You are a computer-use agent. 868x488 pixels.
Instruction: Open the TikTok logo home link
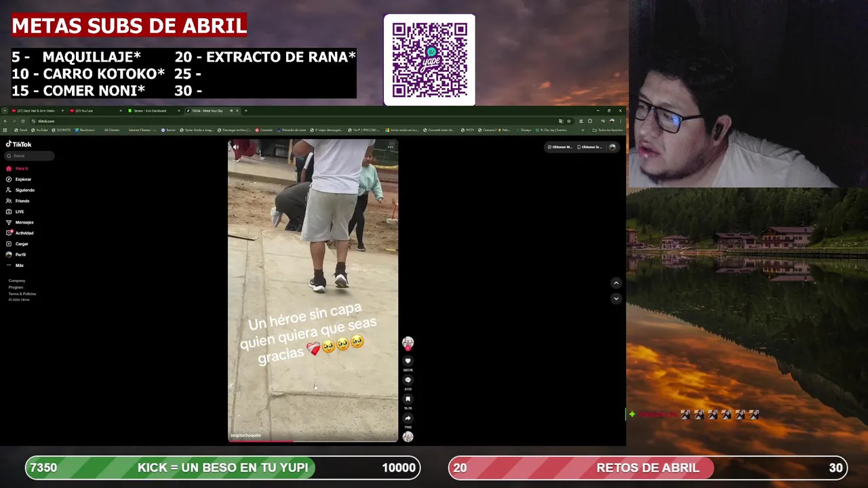coord(18,144)
